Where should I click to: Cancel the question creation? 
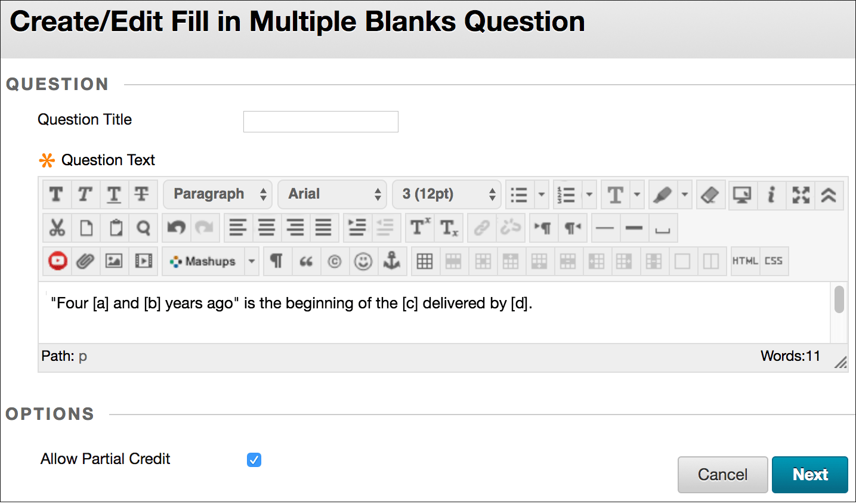[x=722, y=474]
